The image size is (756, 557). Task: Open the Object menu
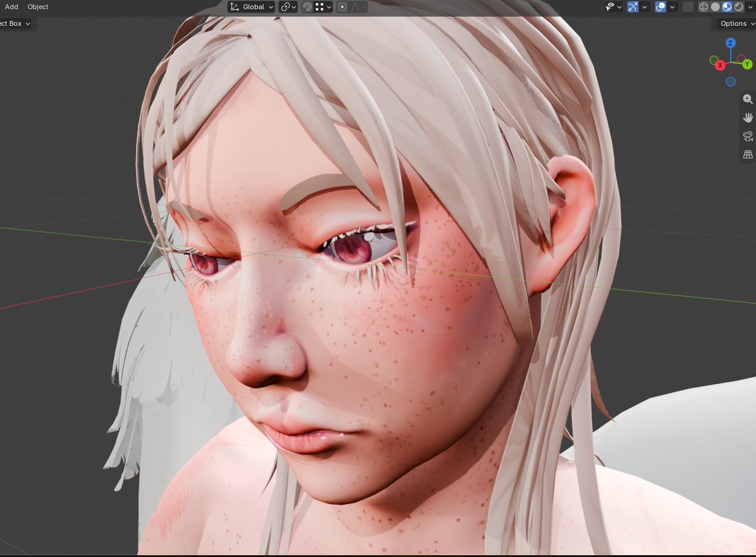[x=38, y=7]
